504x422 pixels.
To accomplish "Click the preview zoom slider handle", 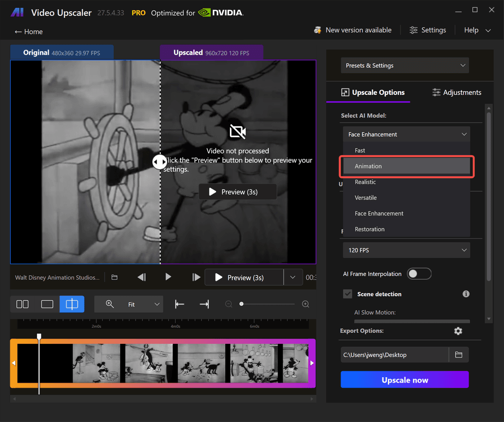I will point(241,304).
